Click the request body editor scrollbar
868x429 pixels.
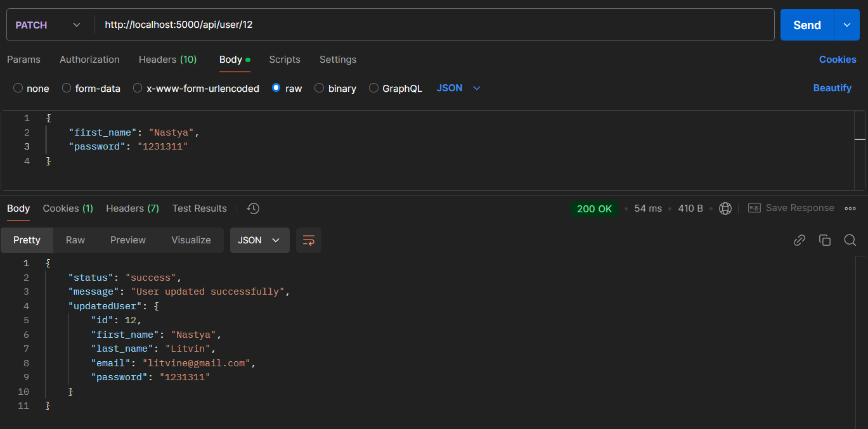click(x=860, y=150)
